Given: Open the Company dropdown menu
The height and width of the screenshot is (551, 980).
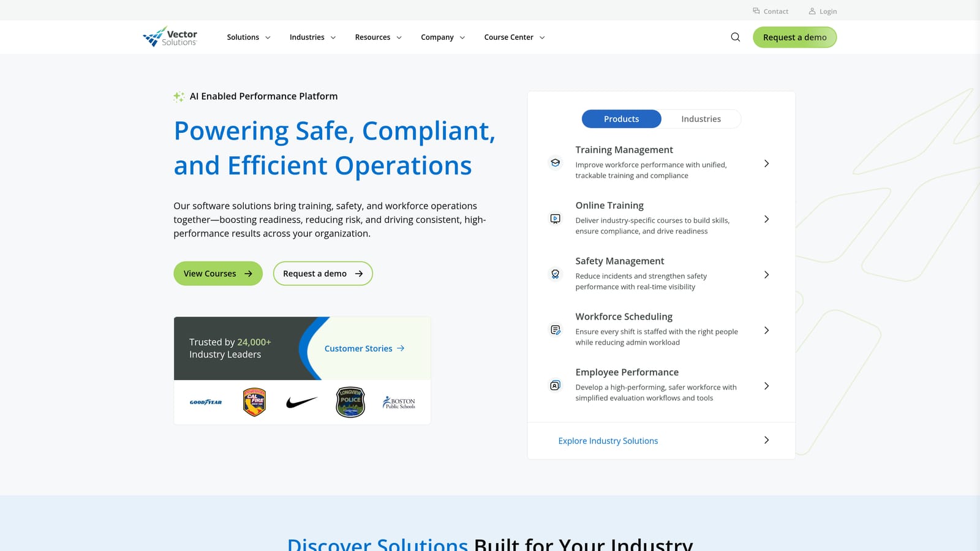Looking at the screenshot, I should coord(443,37).
